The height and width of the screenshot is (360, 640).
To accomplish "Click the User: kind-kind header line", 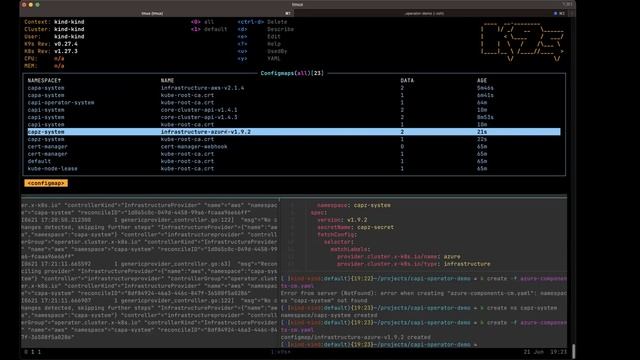I will click(54, 37).
